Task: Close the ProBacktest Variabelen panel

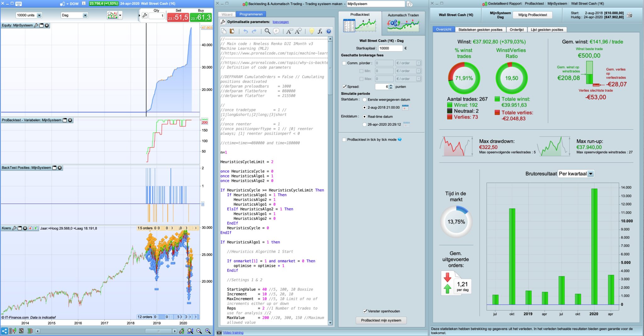Action: pyautogui.click(x=70, y=120)
